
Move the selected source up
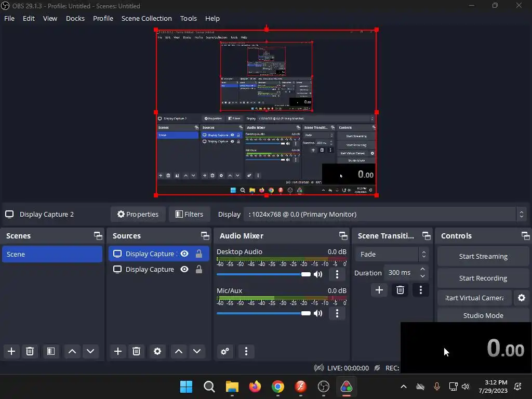pos(179,351)
